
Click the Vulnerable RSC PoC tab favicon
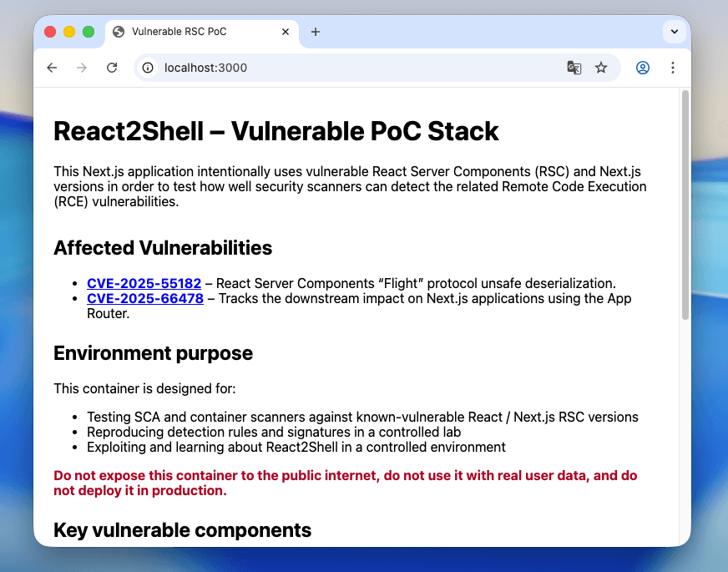point(118,32)
